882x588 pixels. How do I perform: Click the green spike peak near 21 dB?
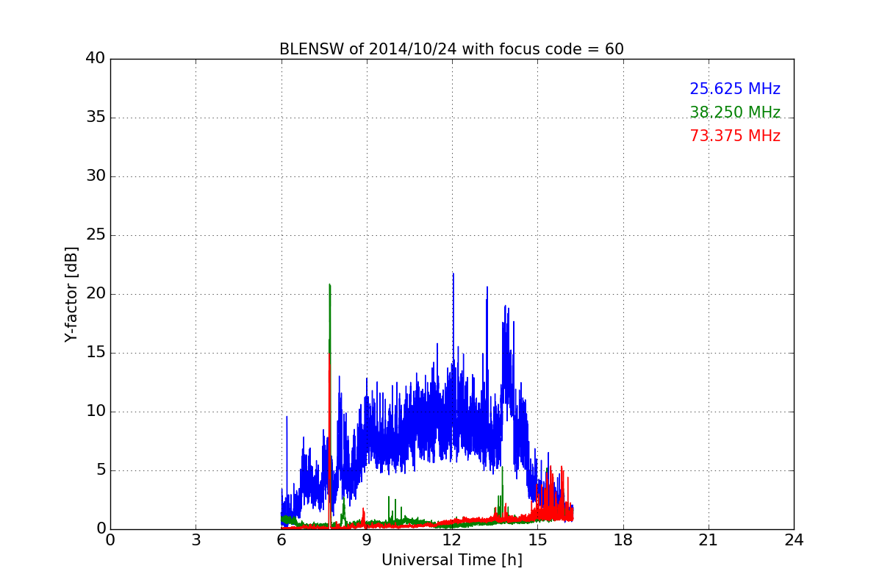pyautogui.click(x=329, y=285)
